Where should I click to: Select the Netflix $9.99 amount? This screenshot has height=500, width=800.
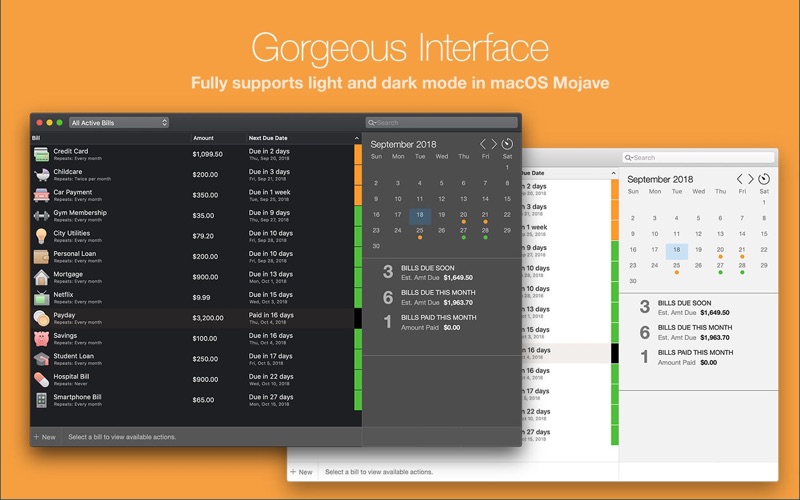tap(201, 297)
